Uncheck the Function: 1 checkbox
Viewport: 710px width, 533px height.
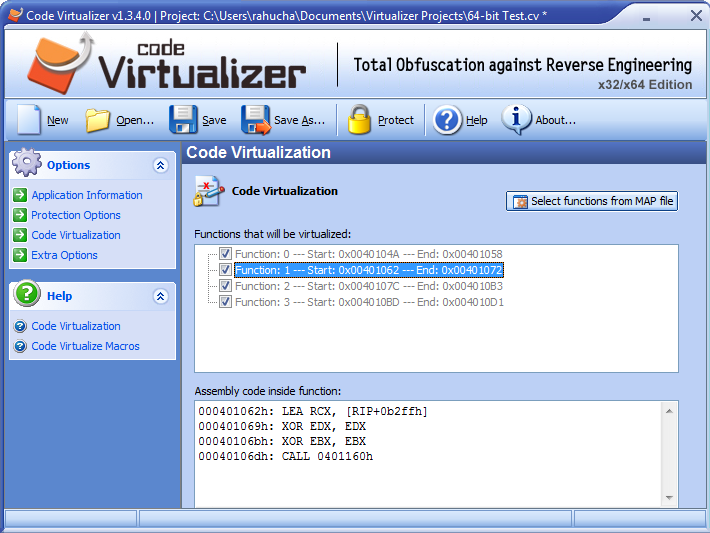[225, 270]
